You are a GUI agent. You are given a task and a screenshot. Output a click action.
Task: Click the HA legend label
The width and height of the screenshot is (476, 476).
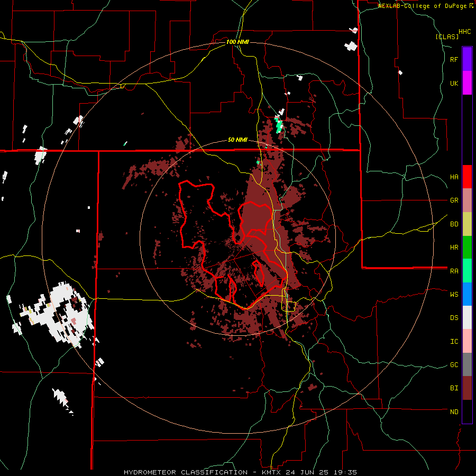point(454,177)
